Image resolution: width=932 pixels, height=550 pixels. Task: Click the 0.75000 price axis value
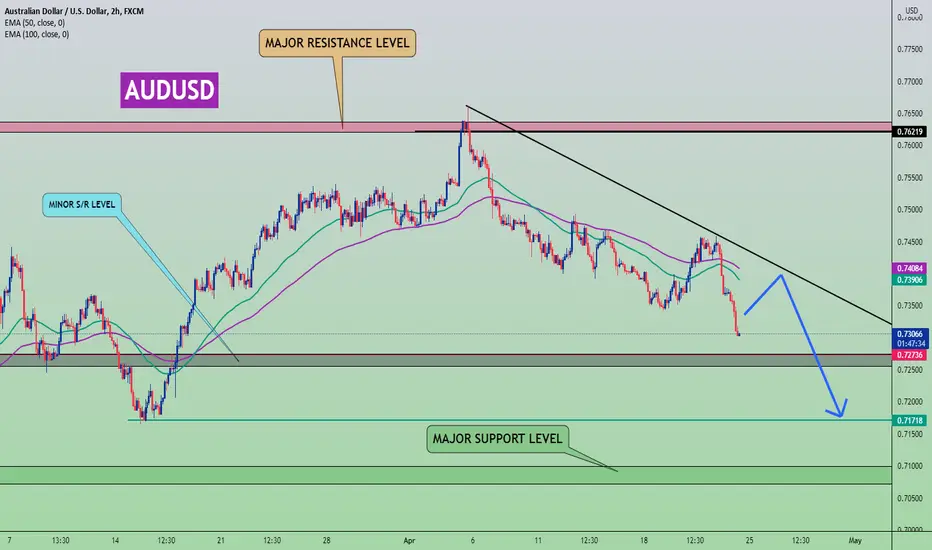tap(909, 209)
